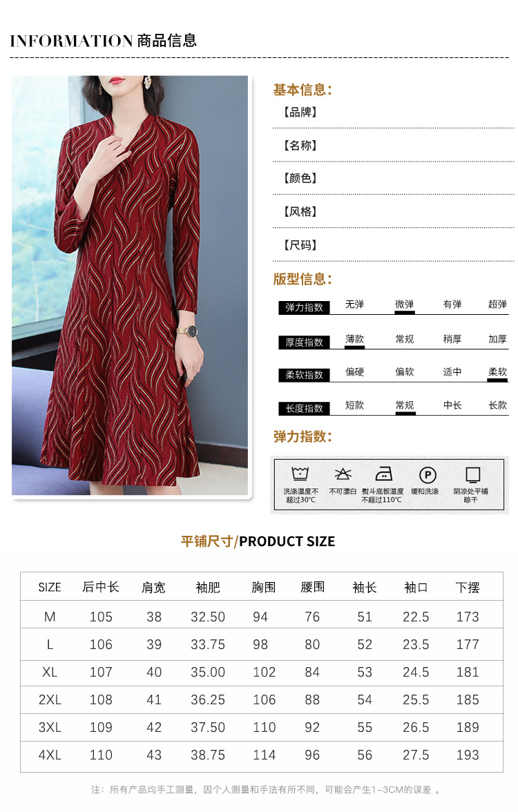Click the 平铺尺寸/PRODUCT SIZE heading
This screenshot has width=518, height=812.
click(258, 541)
